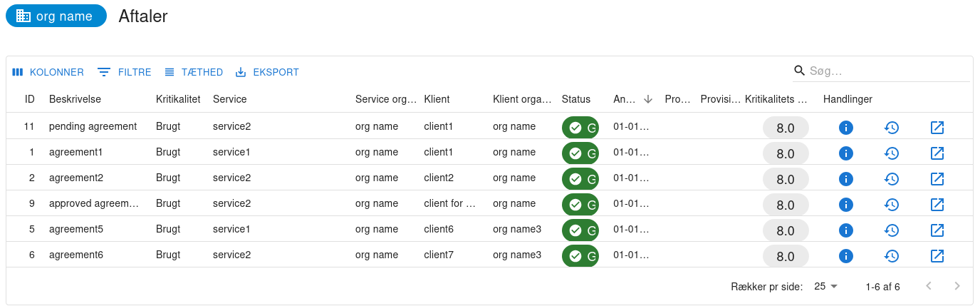The width and height of the screenshot is (980, 306).
Task: Open history icon for agreement1 row
Action: [891, 153]
